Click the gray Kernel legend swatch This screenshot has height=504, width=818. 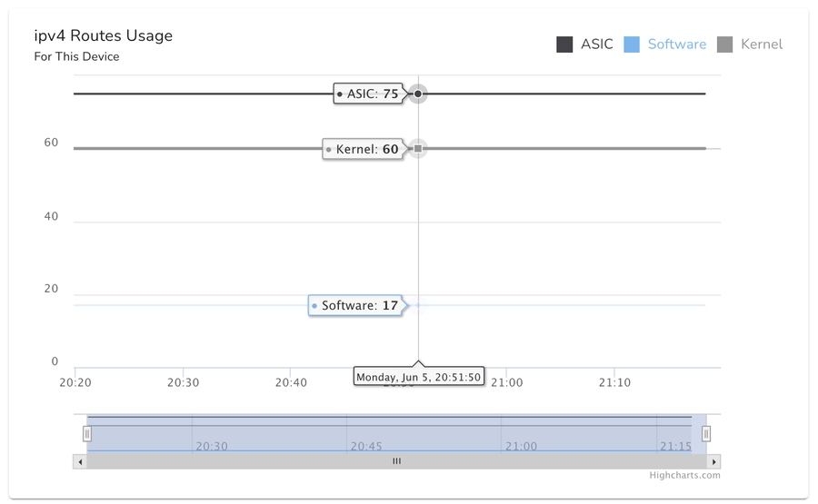coord(724,44)
